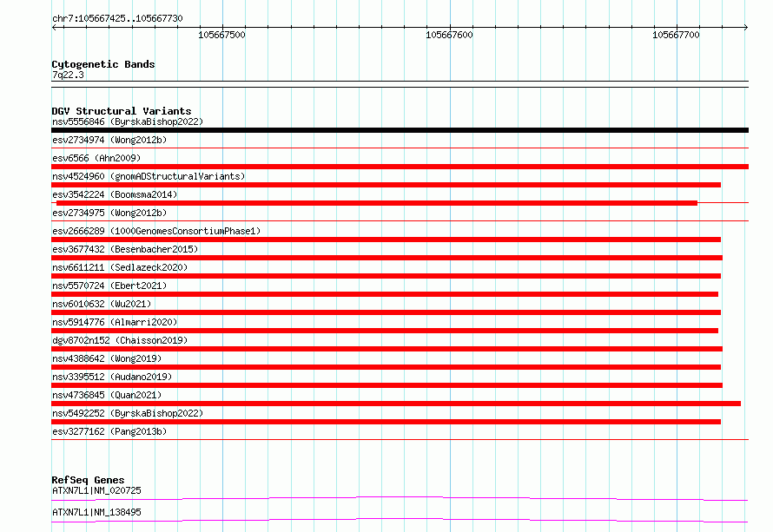The width and height of the screenshot is (773, 532).
Task: Click the 105667700 ruler position
Action: click(x=676, y=35)
